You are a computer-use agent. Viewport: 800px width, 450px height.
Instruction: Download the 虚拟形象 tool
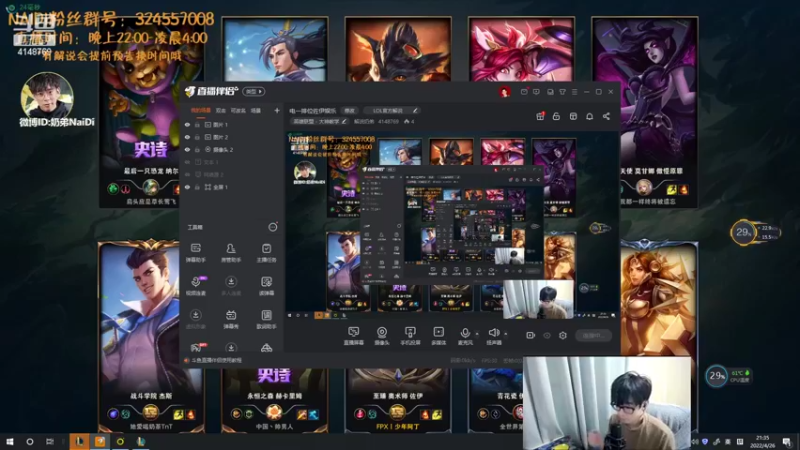(x=195, y=319)
